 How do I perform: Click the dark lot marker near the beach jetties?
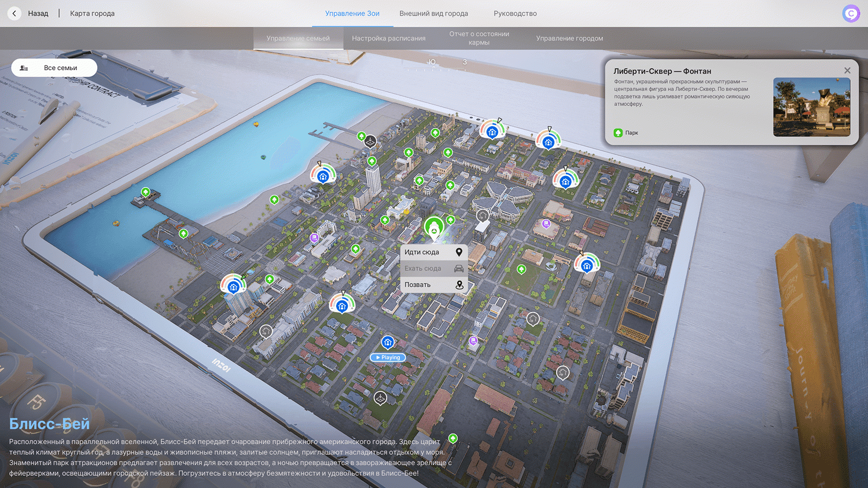click(370, 141)
